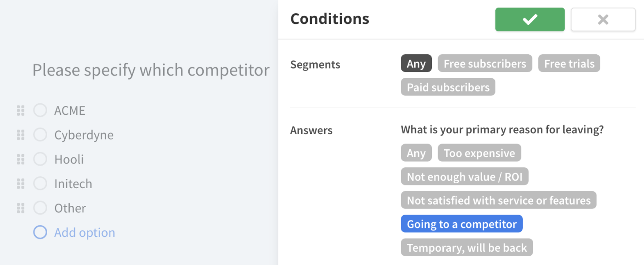
Task: Choose Not satisfied with service or features
Action: click(x=498, y=201)
